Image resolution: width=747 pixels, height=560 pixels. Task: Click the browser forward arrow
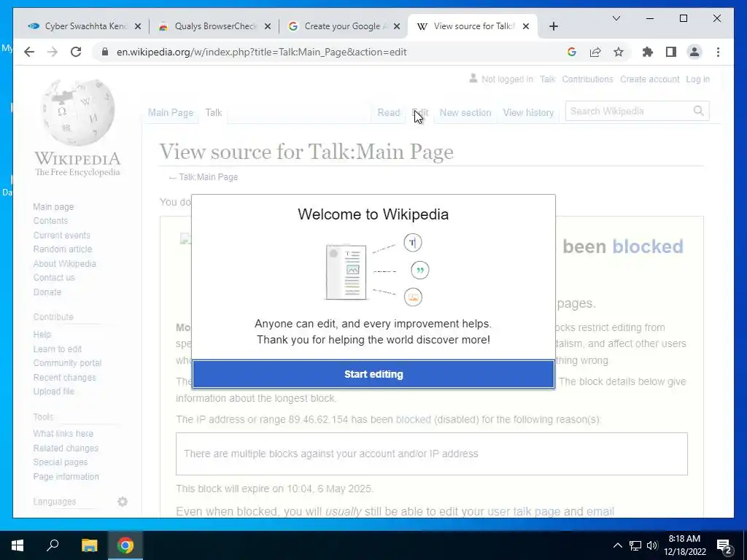coord(53,52)
